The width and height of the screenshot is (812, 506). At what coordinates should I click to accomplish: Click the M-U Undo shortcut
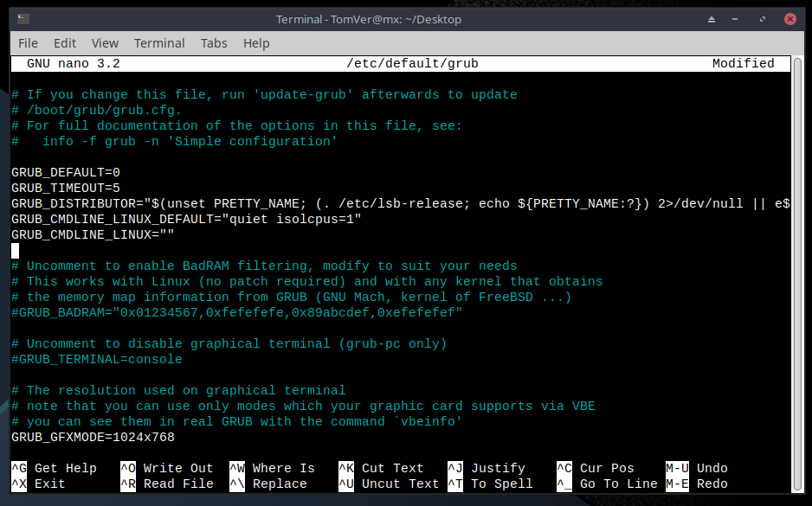pos(697,468)
